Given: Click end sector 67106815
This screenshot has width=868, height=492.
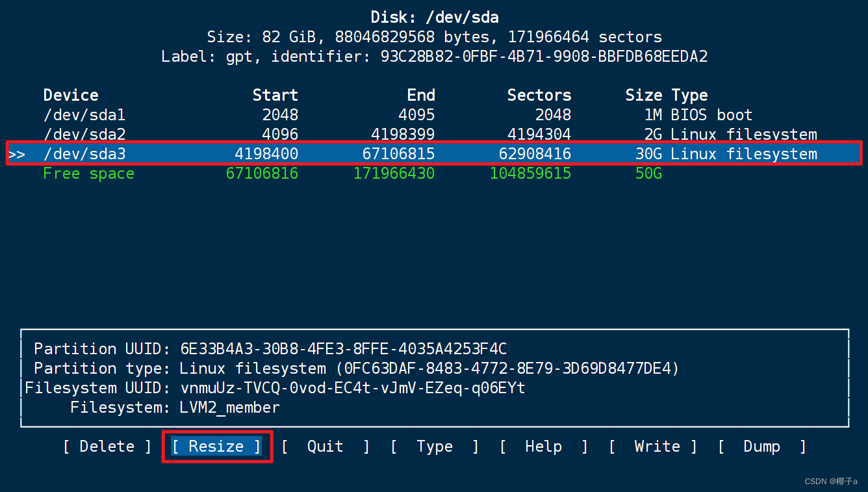Looking at the screenshot, I should click(398, 154).
